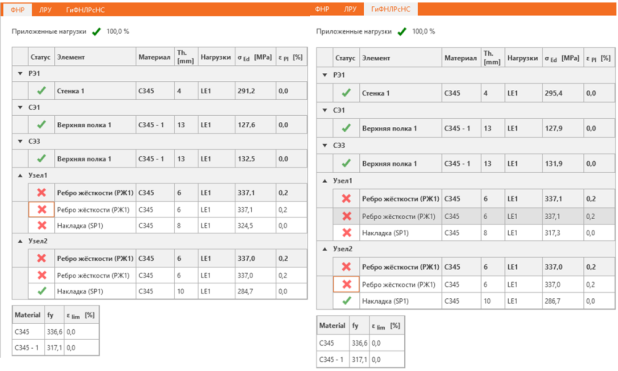The image size is (618, 371).
Task: Click value 127,9 in right СЭ1 row
Action: pos(554,129)
